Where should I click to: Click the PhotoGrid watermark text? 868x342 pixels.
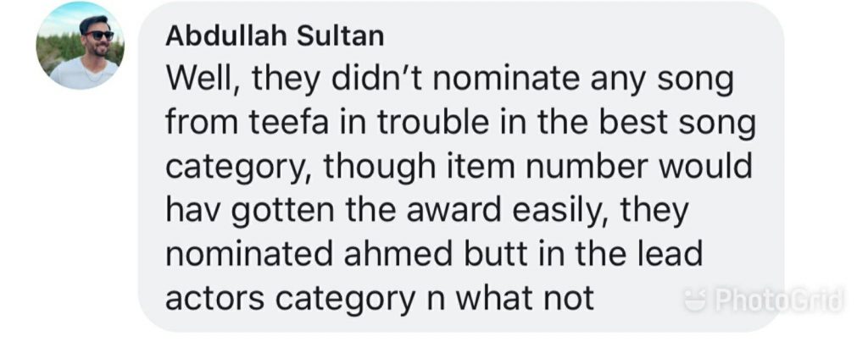(x=778, y=301)
